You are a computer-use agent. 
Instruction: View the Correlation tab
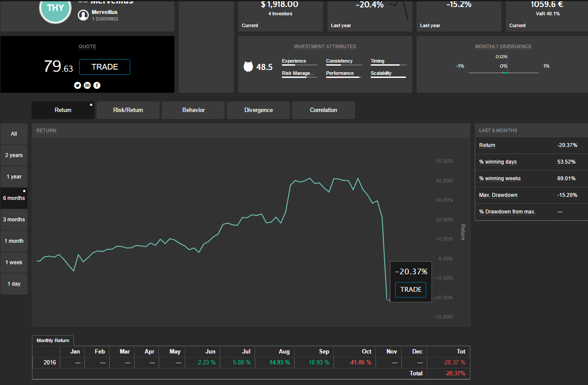click(324, 110)
